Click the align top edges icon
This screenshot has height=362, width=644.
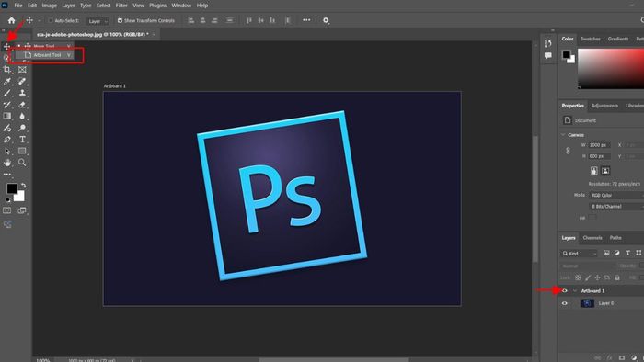pyautogui.click(x=249, y=20)
